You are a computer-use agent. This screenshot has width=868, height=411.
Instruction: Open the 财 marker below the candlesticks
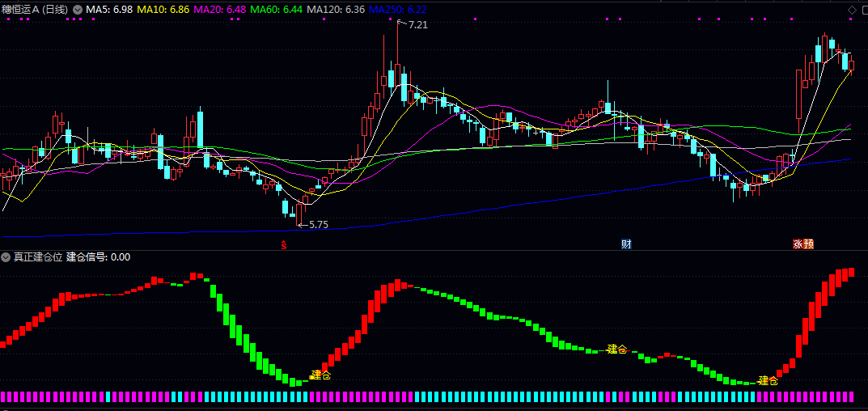click(x=627, y=244)
